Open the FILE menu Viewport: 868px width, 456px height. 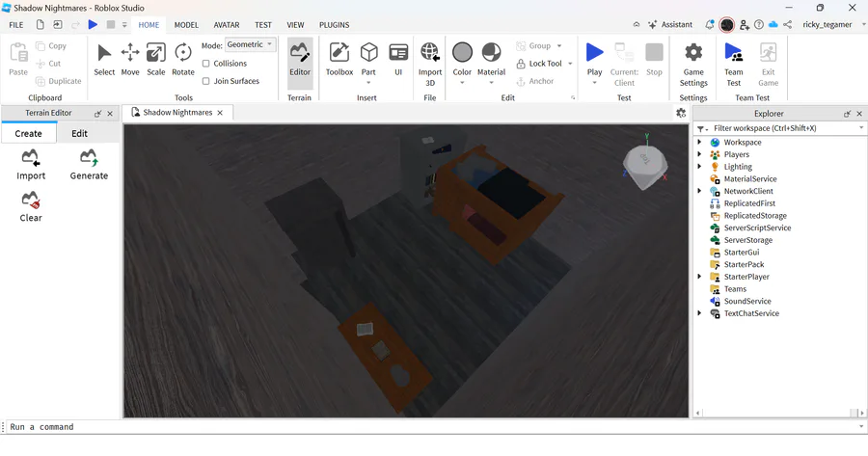pos(16,25)
